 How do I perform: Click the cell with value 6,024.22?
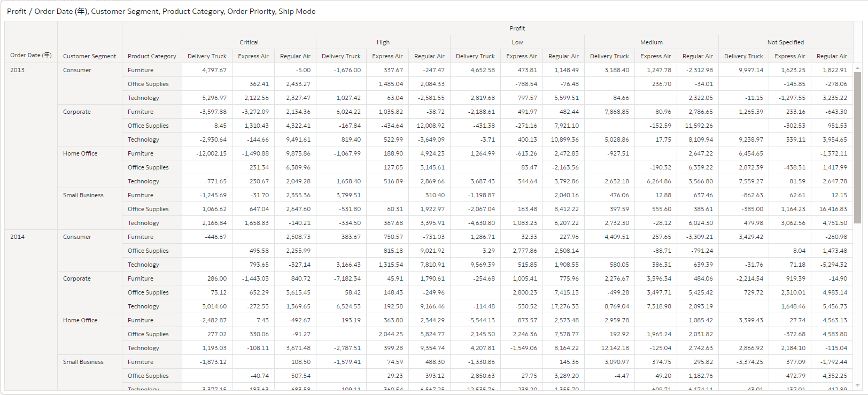click(x=341, y=112)
